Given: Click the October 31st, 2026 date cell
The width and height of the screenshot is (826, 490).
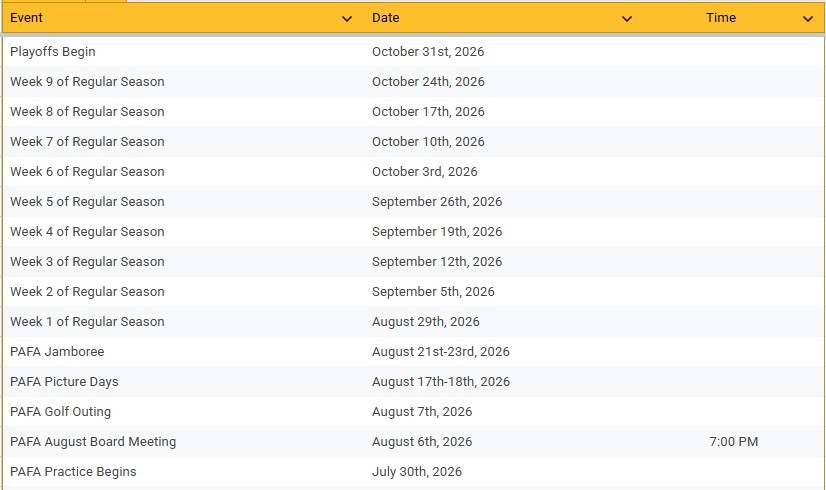Looking at the screenshot, I should 427,52.
